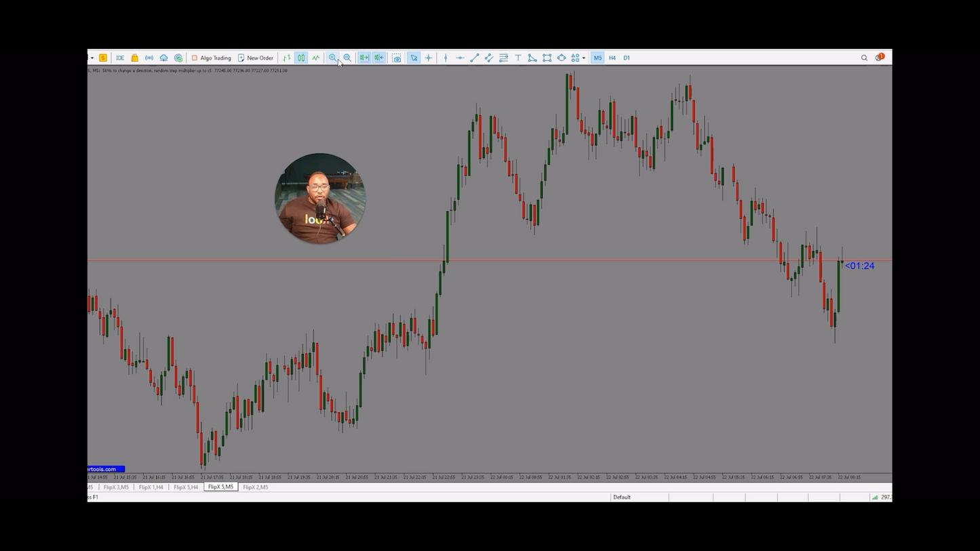The image size is (980, 551).
Task: Open the Default profile selector in status bar
Action: click(621, 497)
